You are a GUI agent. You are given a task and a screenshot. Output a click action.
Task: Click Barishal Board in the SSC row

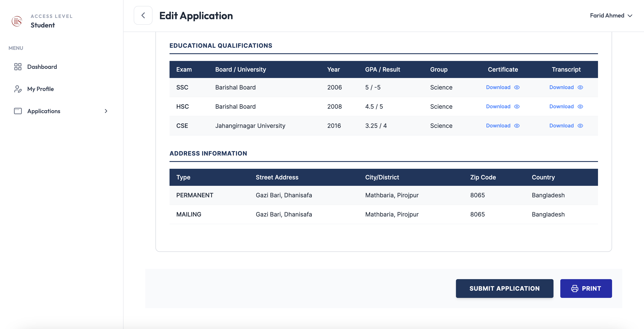pyautogui.click(x=235, y=87)
